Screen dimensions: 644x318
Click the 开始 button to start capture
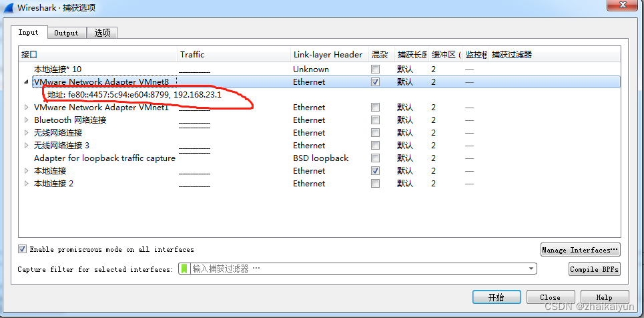coord(497,297)
